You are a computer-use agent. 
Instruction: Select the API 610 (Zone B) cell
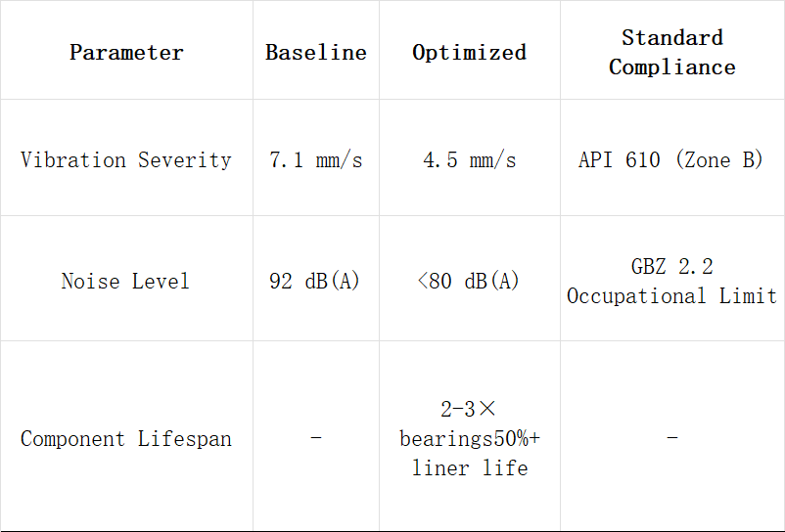pos(672,157)
